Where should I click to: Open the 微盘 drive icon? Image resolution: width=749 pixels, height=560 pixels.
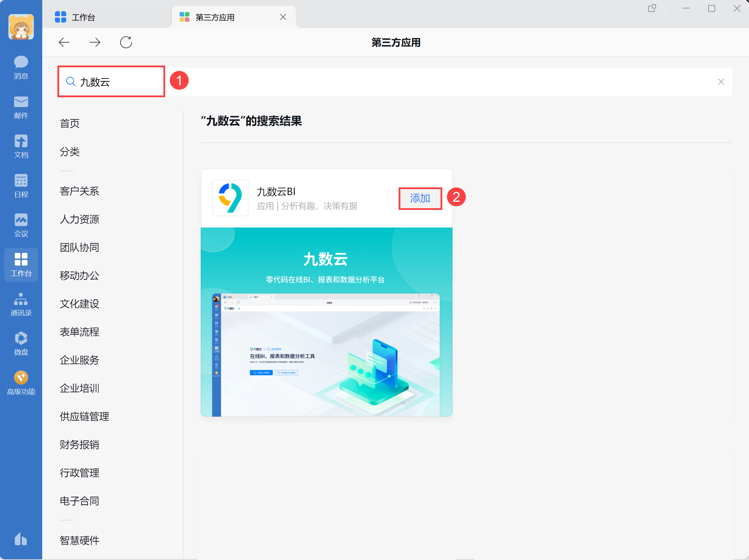click(x=21, y=343)
